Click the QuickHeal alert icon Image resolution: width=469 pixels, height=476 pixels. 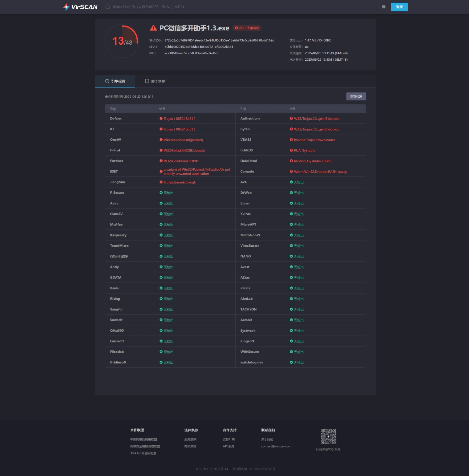[x=291, y=161]
